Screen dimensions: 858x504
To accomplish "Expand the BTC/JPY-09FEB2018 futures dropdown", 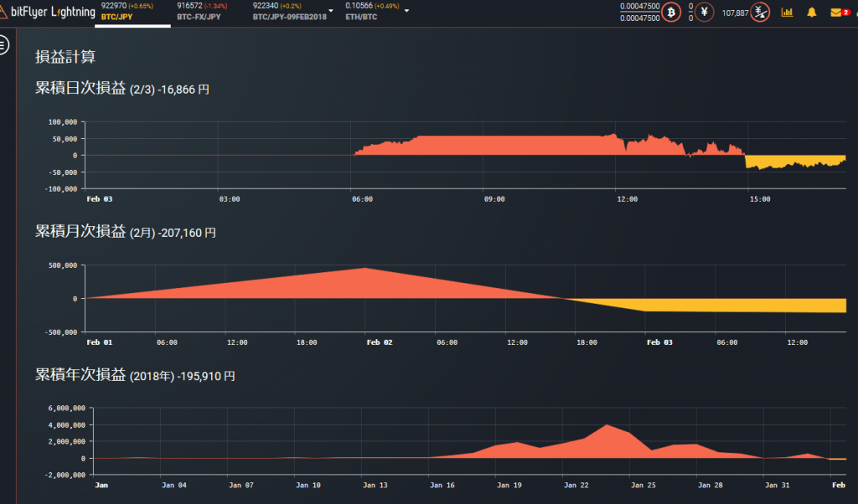I will click(x=332, y=12).
